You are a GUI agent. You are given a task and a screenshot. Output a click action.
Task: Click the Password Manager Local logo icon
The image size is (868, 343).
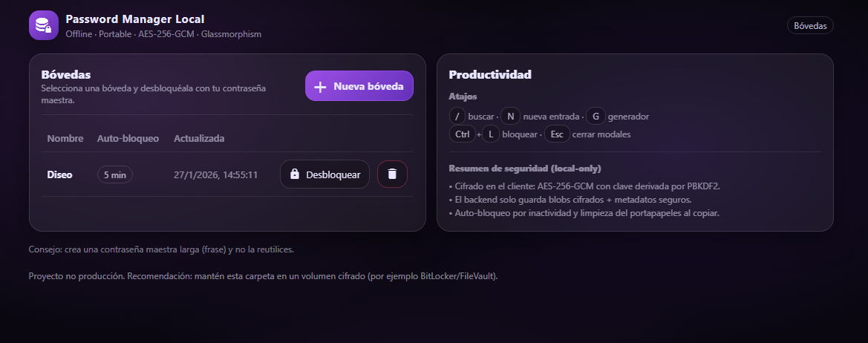click(43, 25)
